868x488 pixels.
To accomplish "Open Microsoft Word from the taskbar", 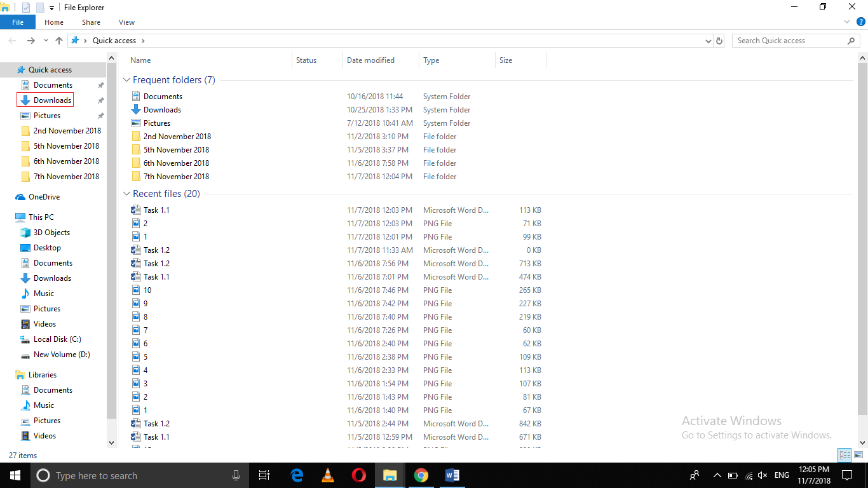I will pyautogui.click(x=452, y=475).
